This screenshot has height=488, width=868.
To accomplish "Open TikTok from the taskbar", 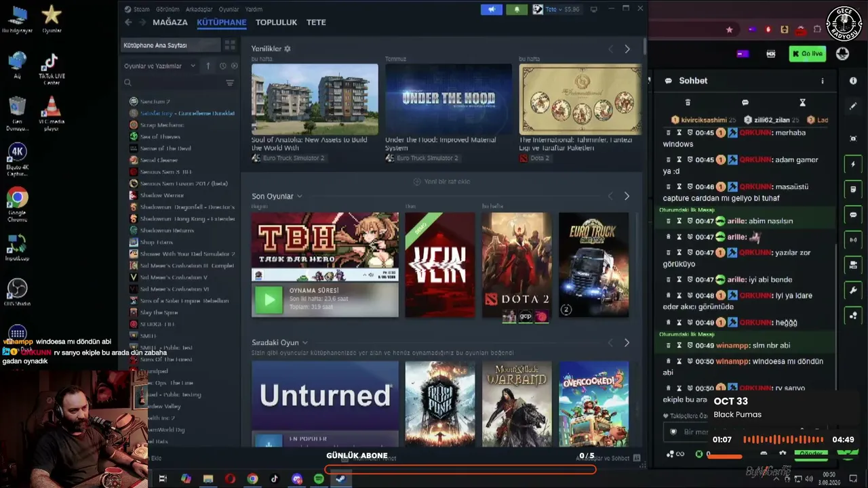I will pyautogui.click(x=275, y=479).
